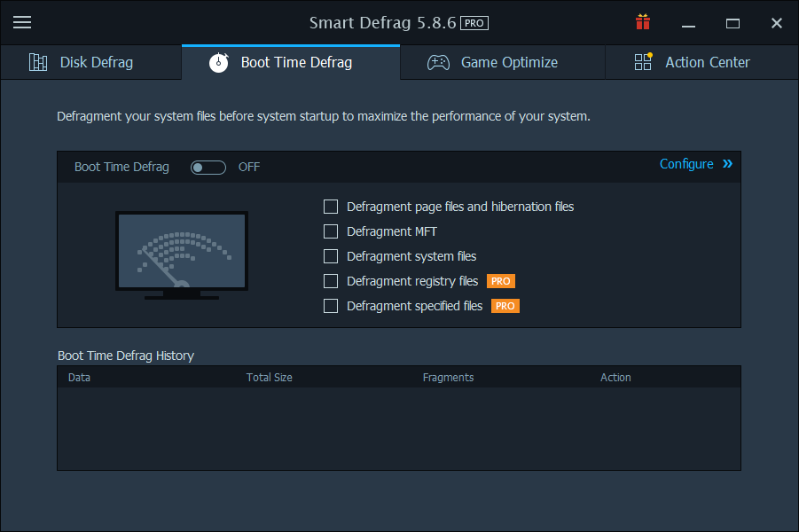Tick the Defragment system files checkbox
The width and height of the screenshot is (799, 532).
pyautogui.click(x=331, y=256)
